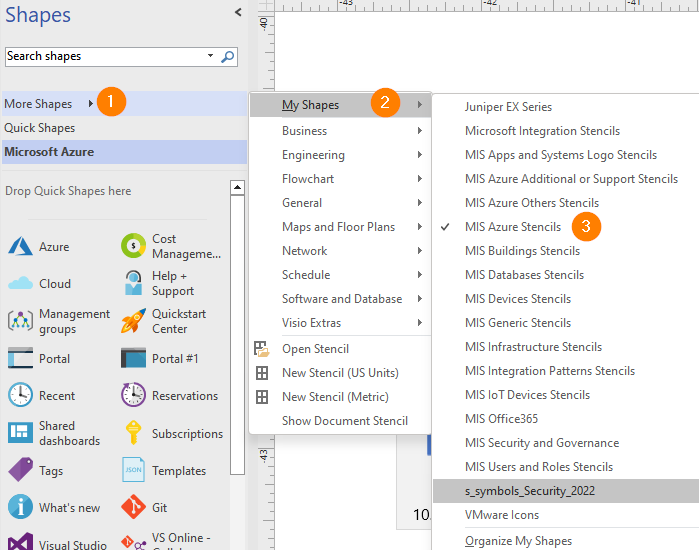This screenshot has width=699, height=550.
Task: Expand the More Shapes flyout
Action: coord(91,103)
